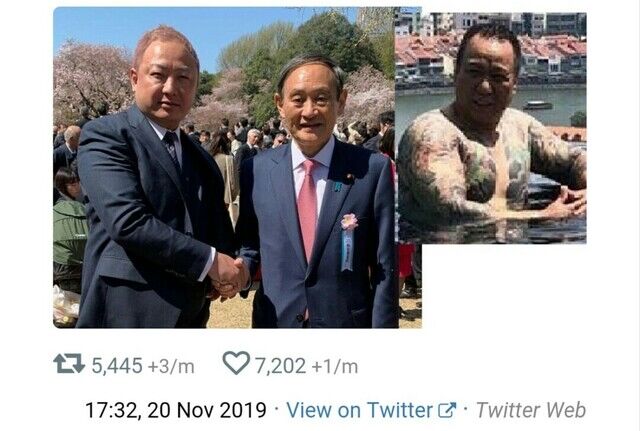The width and height of the screenshot is (640, 431).
Task: Click the pink necktie in the handshake photo
Action: 308,207
